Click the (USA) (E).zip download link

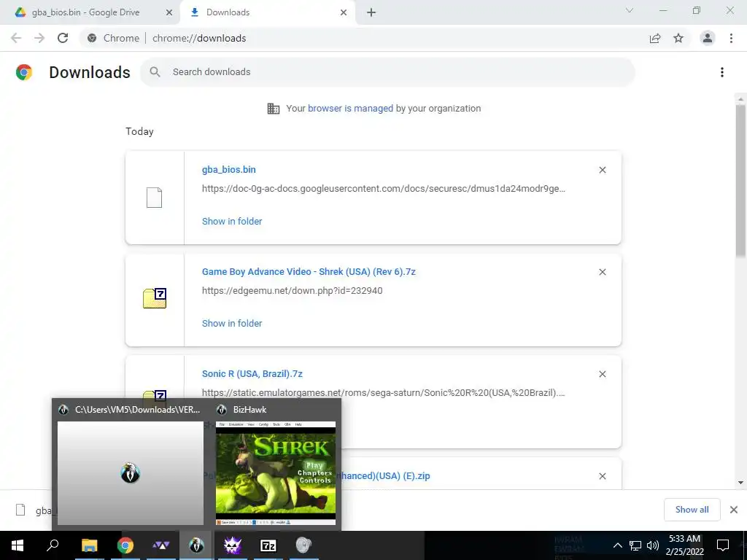384,475
